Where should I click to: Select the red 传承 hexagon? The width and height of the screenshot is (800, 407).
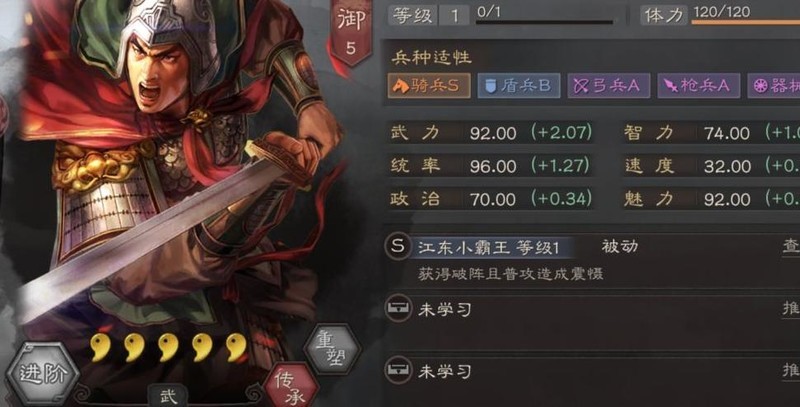(x=292, y=387)
